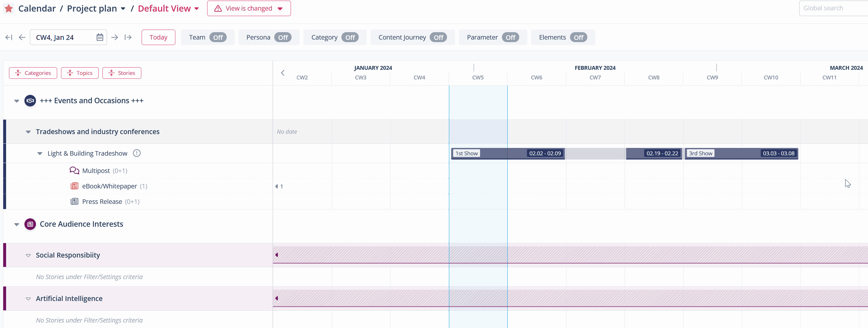This screenshot has width=868, height=328.
Task: Jump to last date arrow icon
Action: coord(128,37)
